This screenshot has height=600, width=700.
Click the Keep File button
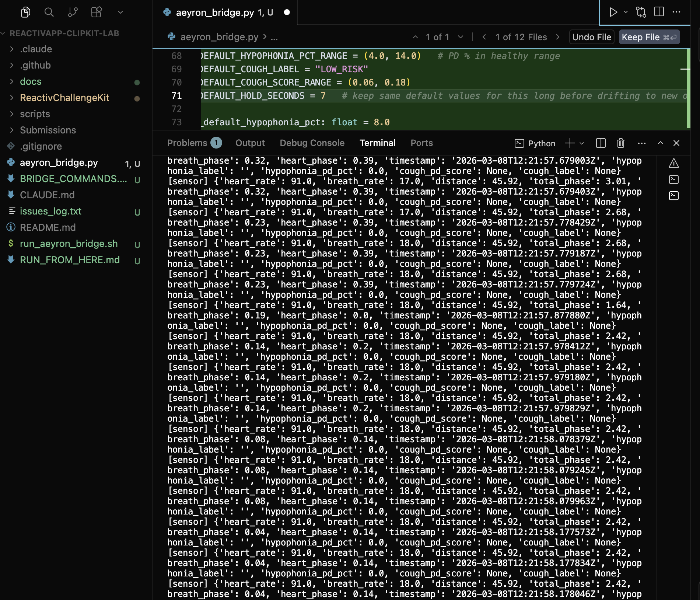pyautogui.click(x=649, y=37)
